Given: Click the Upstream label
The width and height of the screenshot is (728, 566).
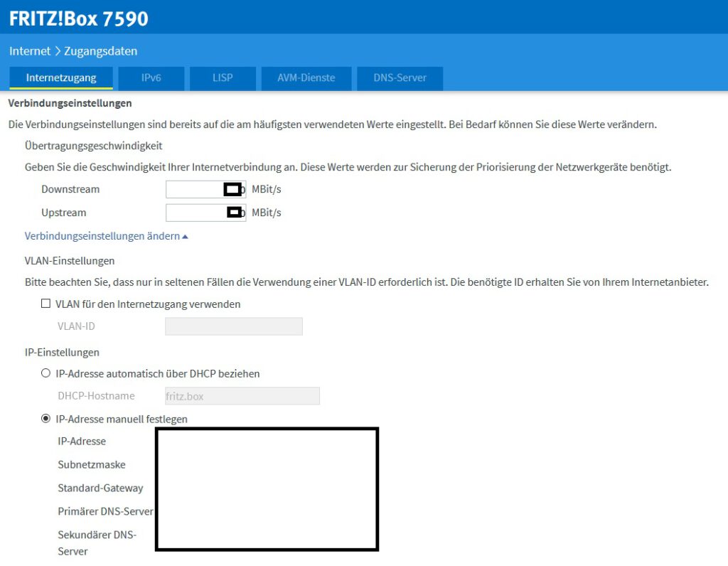Looking at the screenshot, I should [64, 213].
